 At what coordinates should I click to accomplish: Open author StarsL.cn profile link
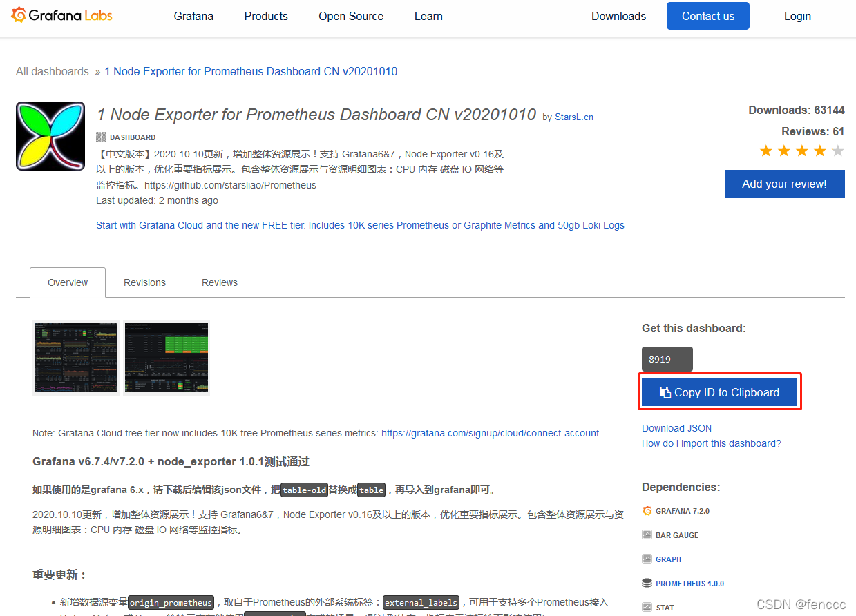[x=574, y=117]
